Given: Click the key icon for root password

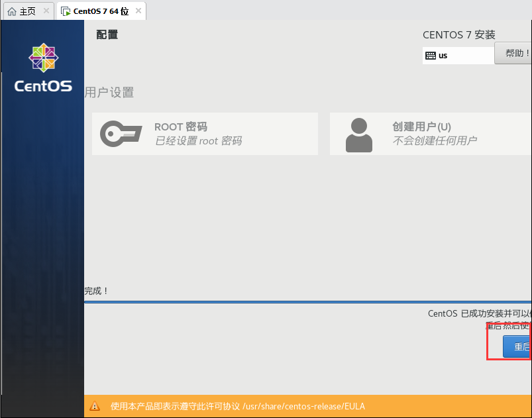Looking at the screenshot, I should tap(121, 134).
